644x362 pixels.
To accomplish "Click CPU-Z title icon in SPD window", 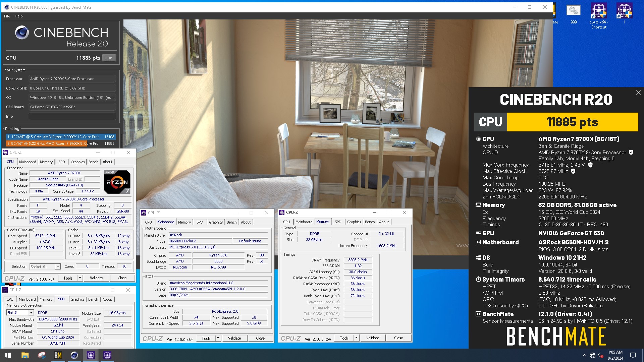I will coord(5,290).
